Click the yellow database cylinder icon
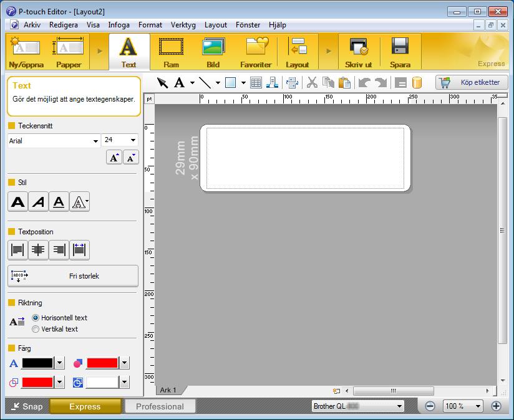The height and width of the screenshot is (420, 514). coord(417,83)
